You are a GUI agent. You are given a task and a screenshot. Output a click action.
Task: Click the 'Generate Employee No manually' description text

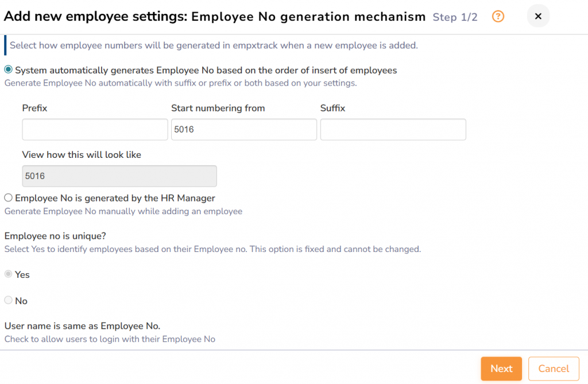tap(123, 211)
